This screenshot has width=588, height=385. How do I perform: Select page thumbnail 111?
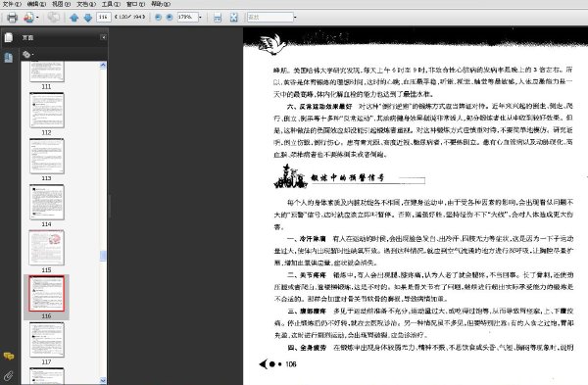(46, 72)
